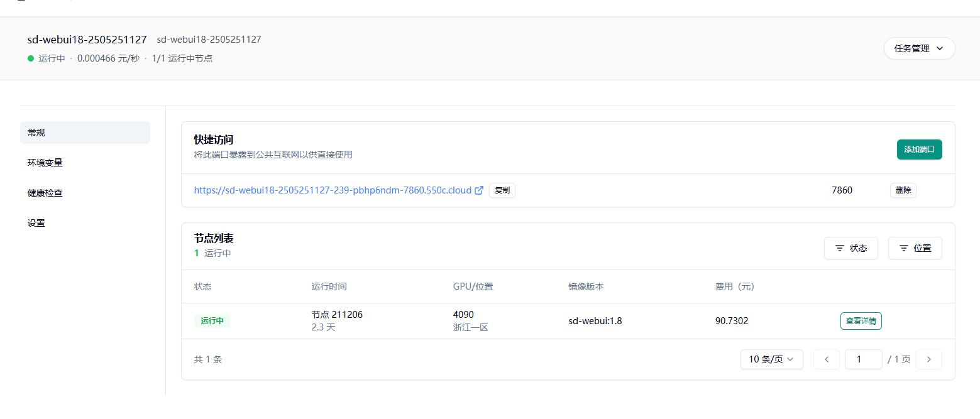Delete port 7860 using the 删除 button
This screenshot has height=419, width=980.
(903, 190)
